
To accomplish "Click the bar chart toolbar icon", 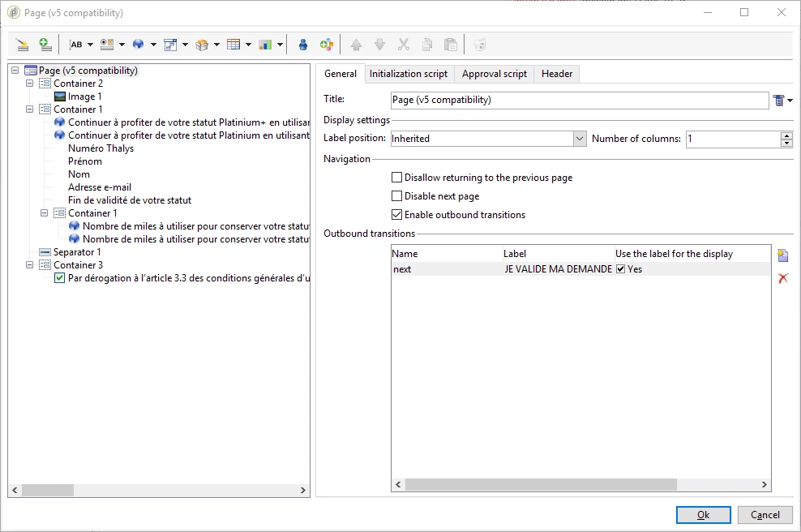I will coord(265,45).
